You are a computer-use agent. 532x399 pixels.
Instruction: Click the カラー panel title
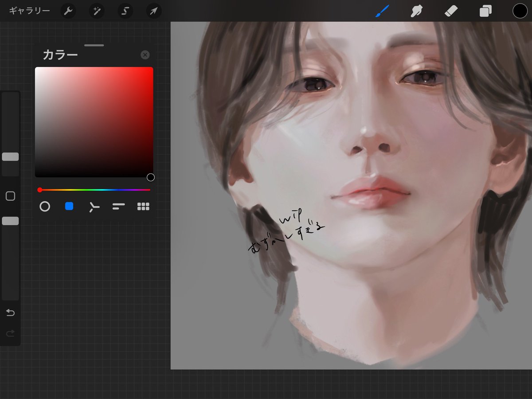[x=60, y=55]
